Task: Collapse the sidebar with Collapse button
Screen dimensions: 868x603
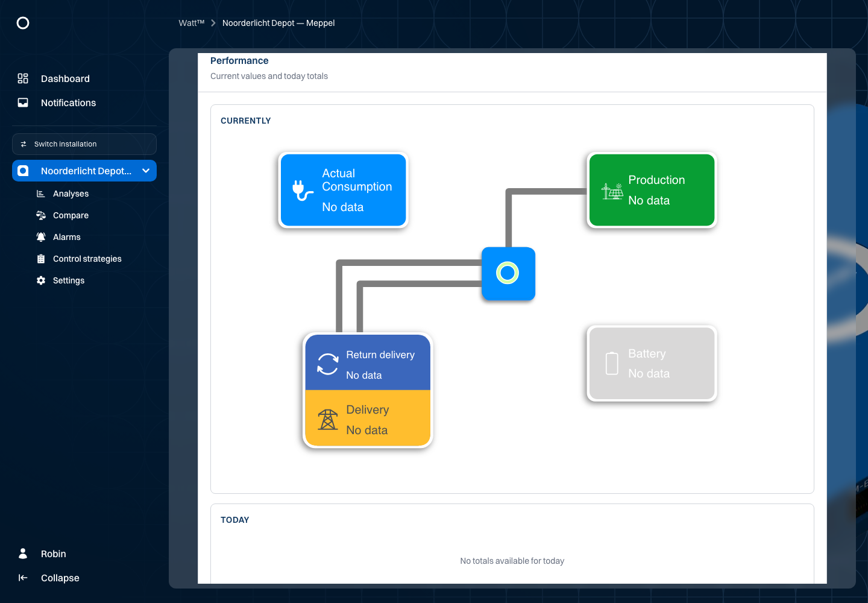Action: click(x=84, y=578)
